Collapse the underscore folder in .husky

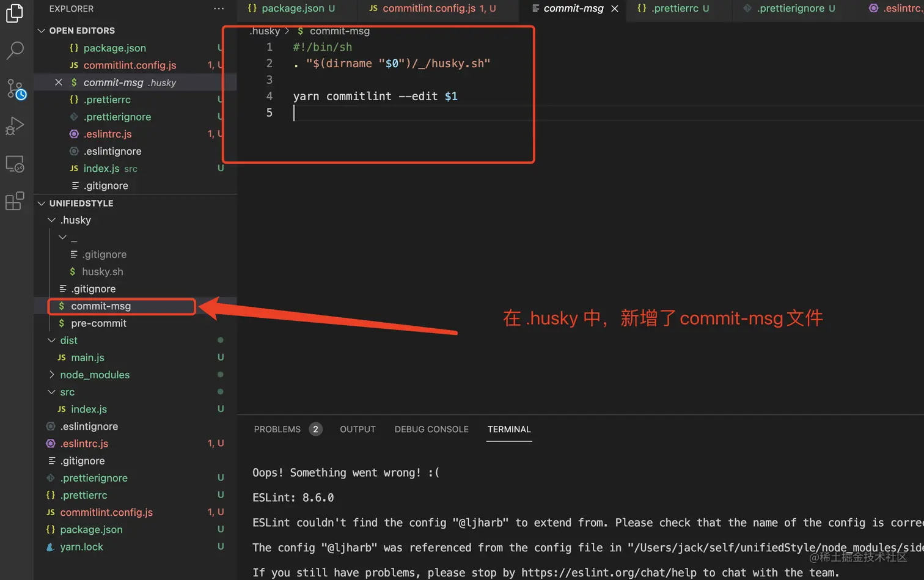[x=63, y=237]
